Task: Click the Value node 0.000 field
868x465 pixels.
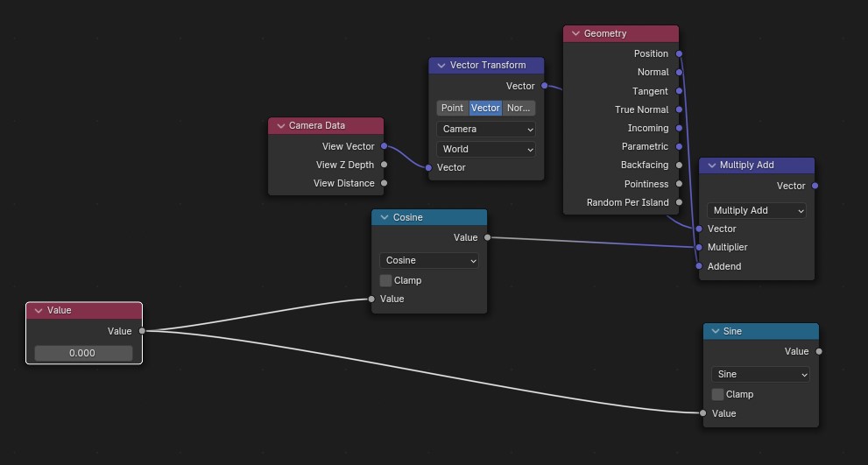Action: pyautogui.click(x=83, y=353)
